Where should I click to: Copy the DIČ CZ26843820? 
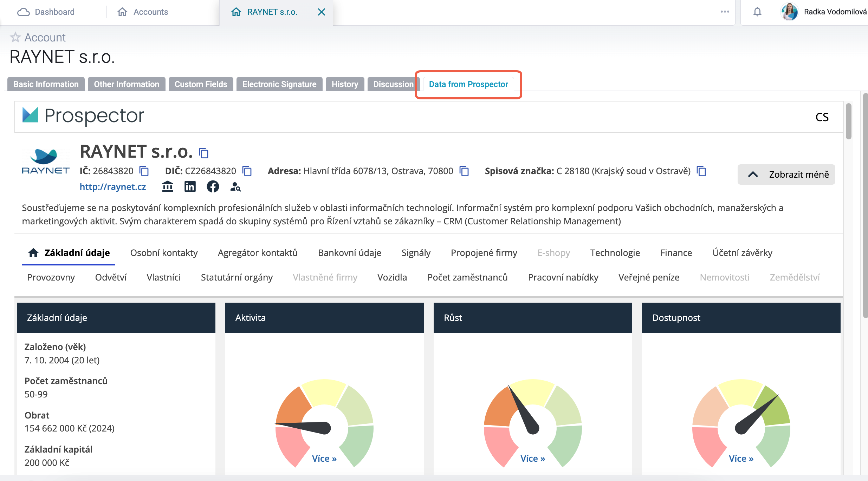247,171
